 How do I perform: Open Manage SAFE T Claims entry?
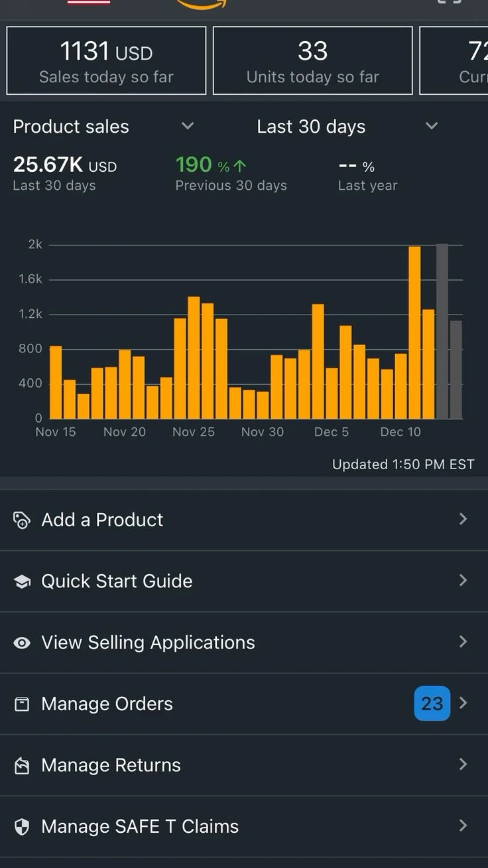tap(140, 827)
